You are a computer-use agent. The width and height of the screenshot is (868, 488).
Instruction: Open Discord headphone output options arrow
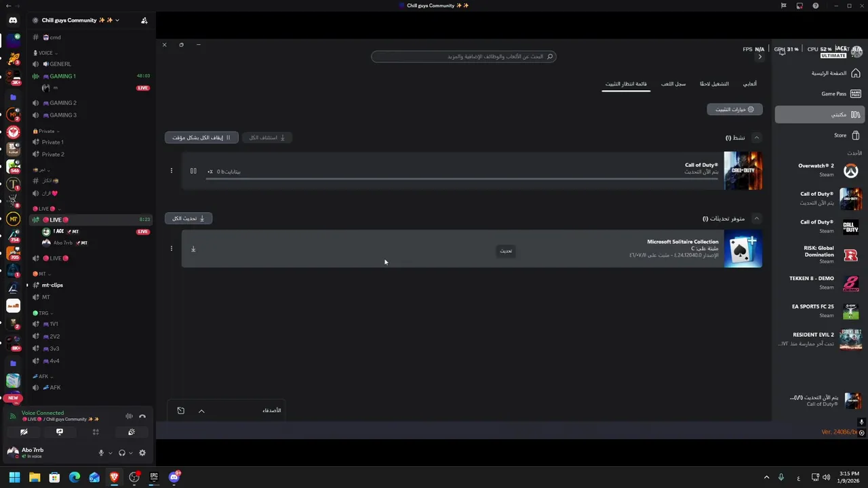131,453
